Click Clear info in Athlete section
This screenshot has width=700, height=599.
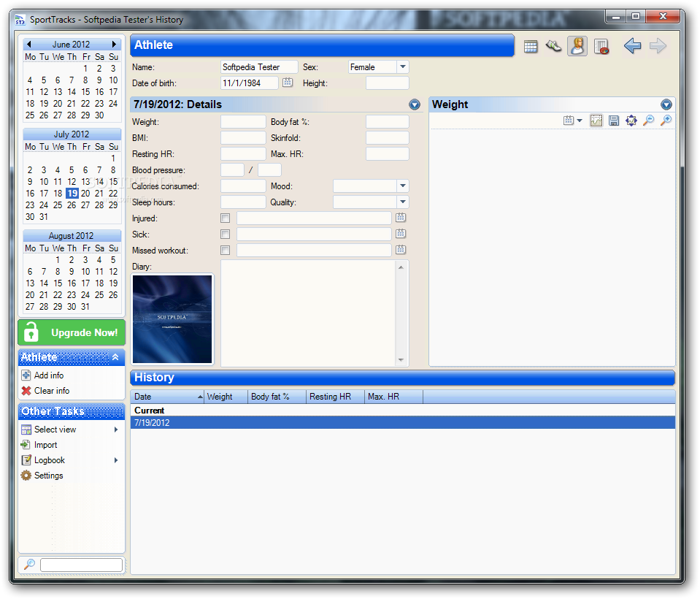[52, 390]
